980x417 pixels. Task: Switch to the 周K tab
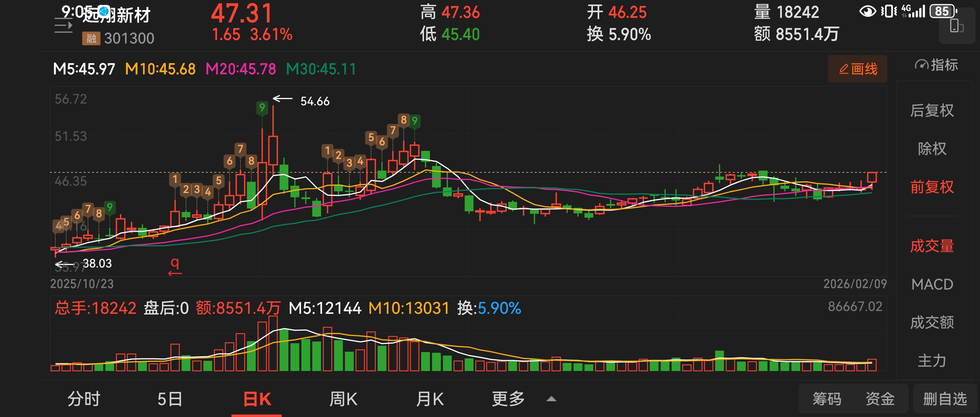(x=343, y=399)
